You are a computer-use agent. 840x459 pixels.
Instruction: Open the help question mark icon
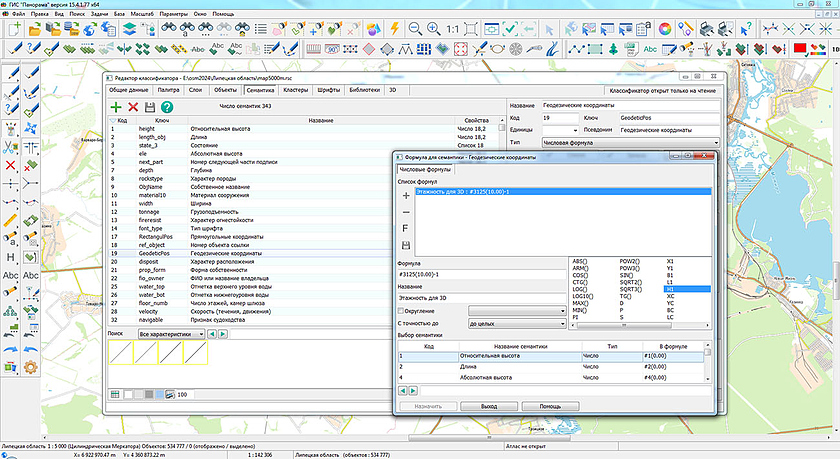167,106
